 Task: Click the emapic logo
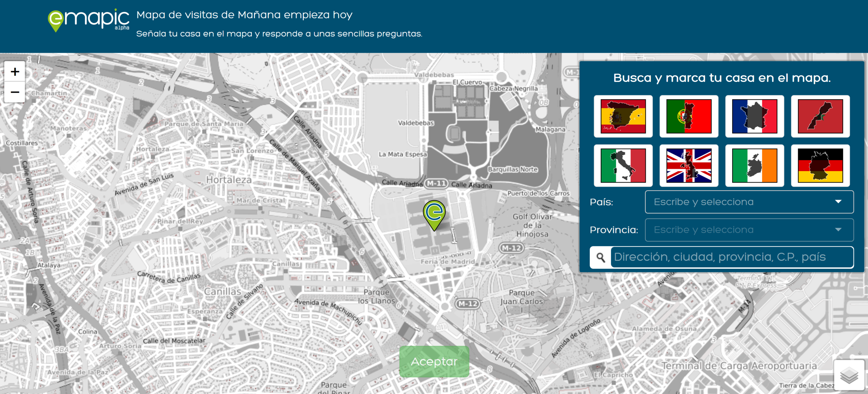click(89, 20)
